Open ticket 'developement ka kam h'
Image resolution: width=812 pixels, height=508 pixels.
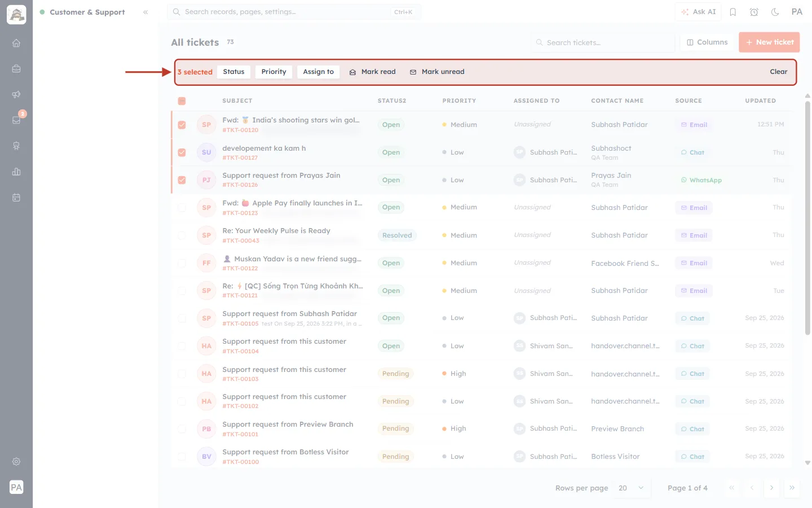tap(264, 148)
